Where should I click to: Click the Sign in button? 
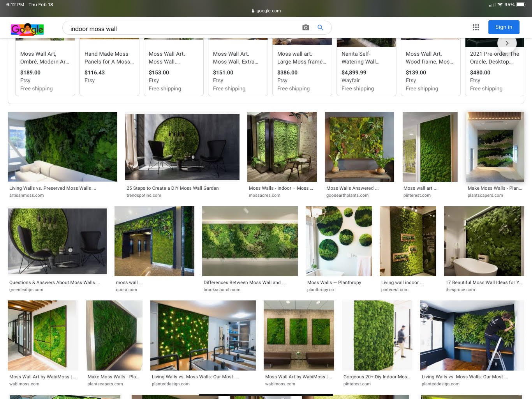click(x=504, y=27)
